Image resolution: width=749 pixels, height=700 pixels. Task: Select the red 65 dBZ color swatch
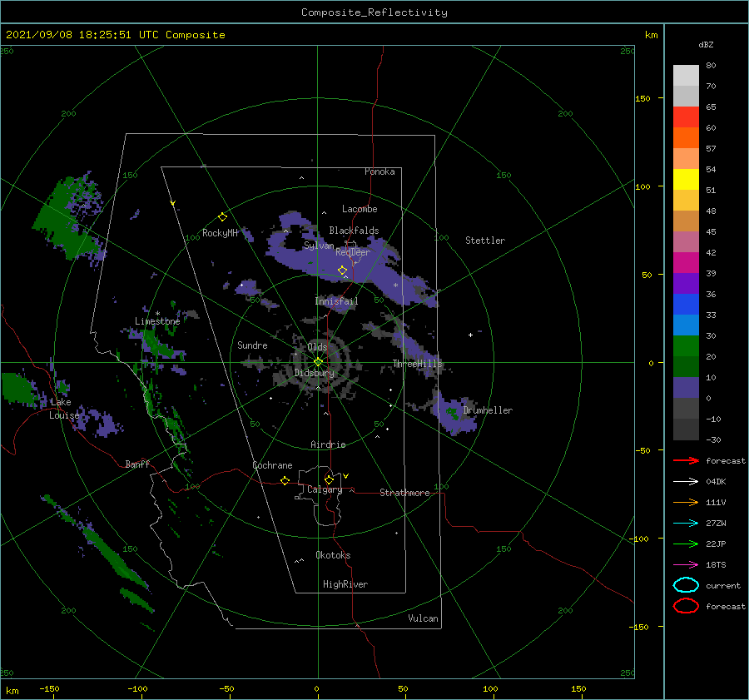(x=686, y=117)
